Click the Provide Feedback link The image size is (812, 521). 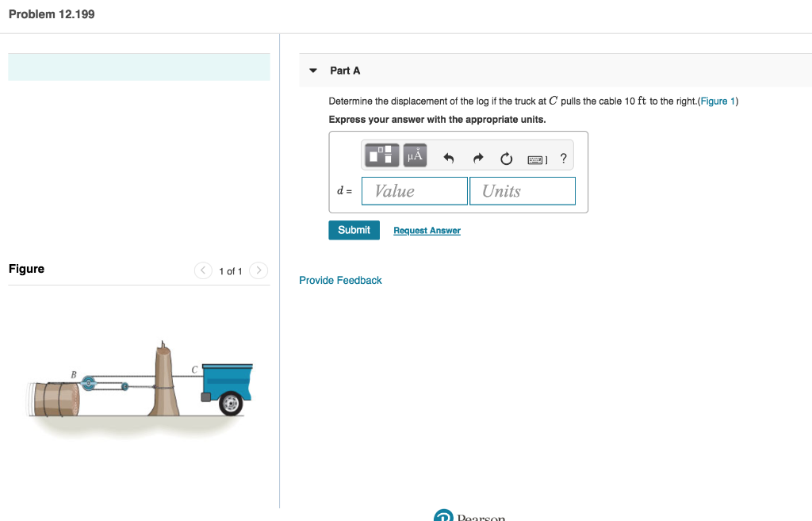click(340, 280)
